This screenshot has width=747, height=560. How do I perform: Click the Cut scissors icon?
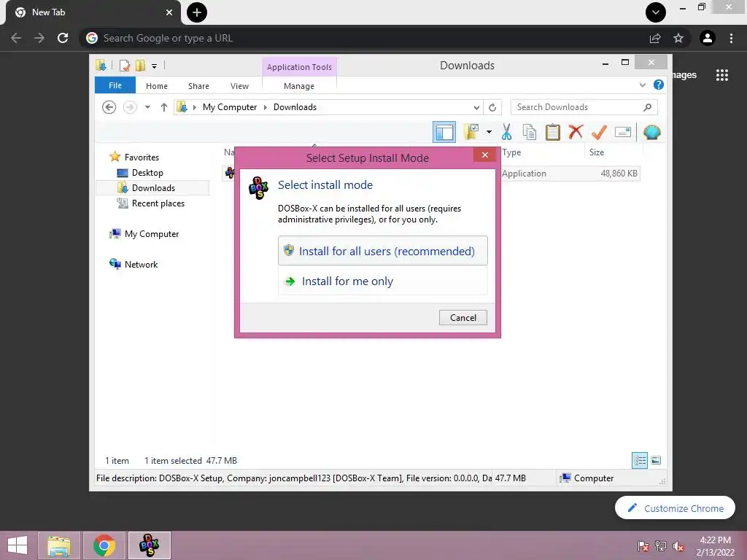click(506, 132)
